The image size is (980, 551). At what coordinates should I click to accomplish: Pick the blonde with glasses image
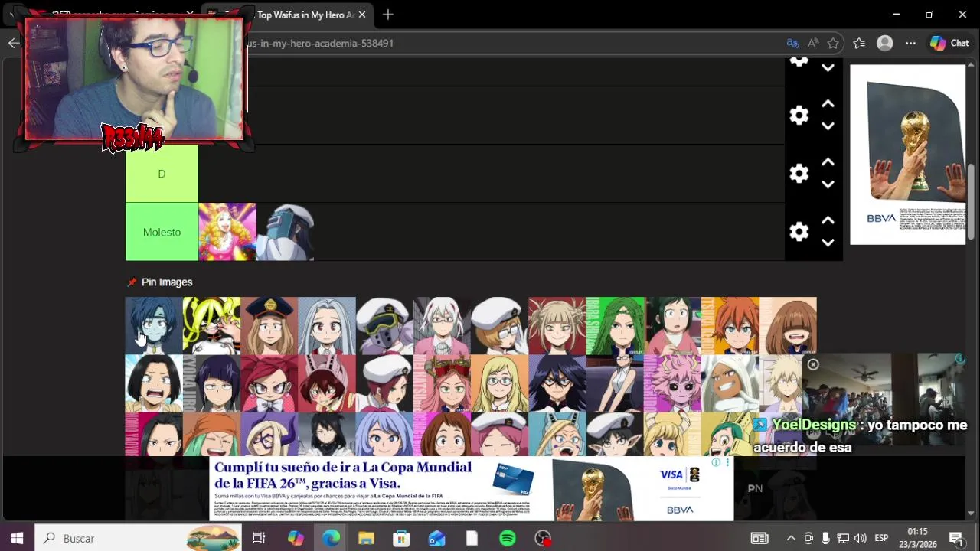pyautogui.click(x=499, y=383)
